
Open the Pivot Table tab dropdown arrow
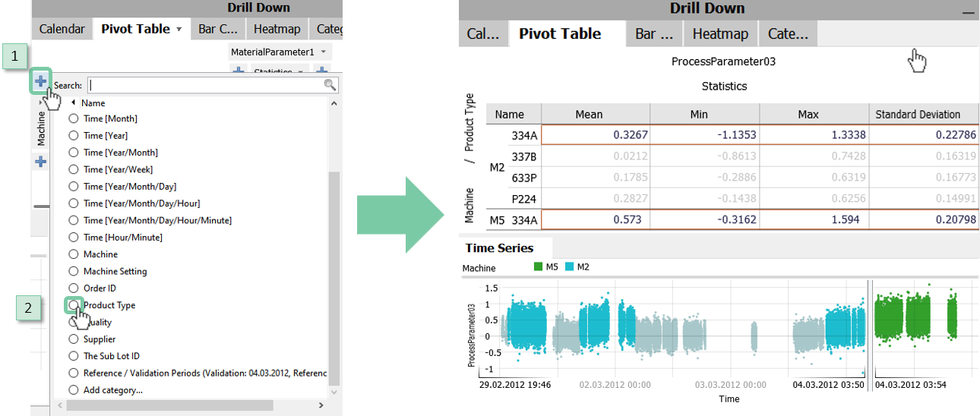point(179,30)
